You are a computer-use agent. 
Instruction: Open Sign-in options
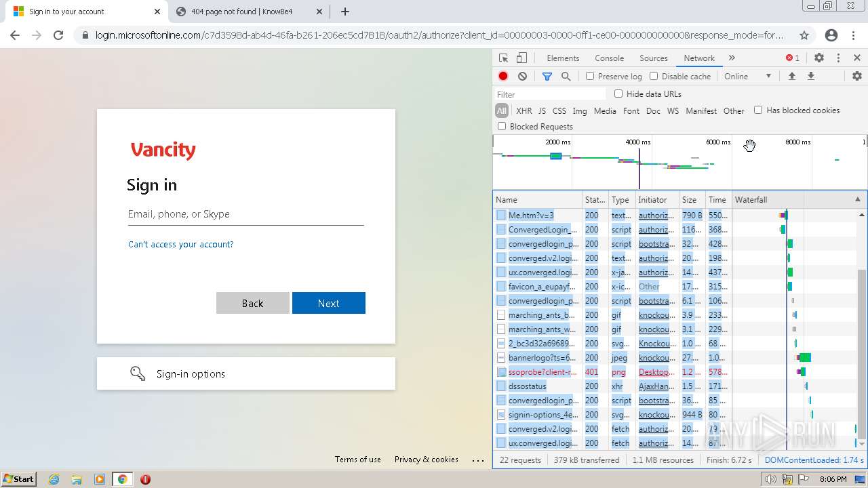click(246, 373)
